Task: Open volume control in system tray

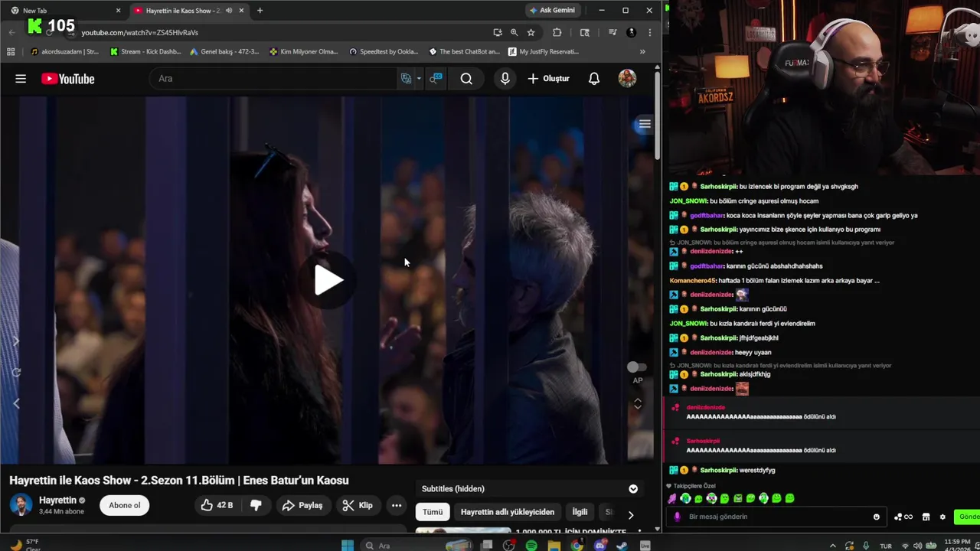Action: click(x=917, y=546)
